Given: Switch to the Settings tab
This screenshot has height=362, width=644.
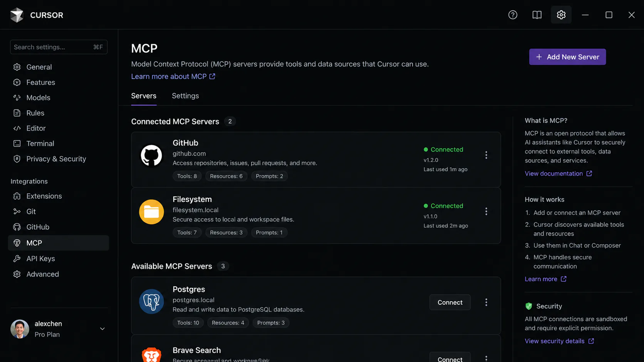Looking at the screenshot, I should pos(185,96).
